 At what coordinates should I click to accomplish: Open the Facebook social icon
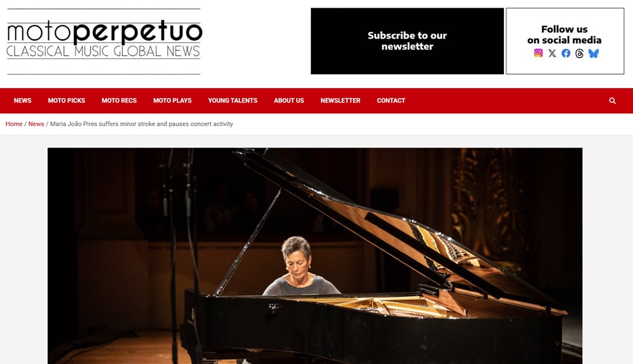coord(566,53)
